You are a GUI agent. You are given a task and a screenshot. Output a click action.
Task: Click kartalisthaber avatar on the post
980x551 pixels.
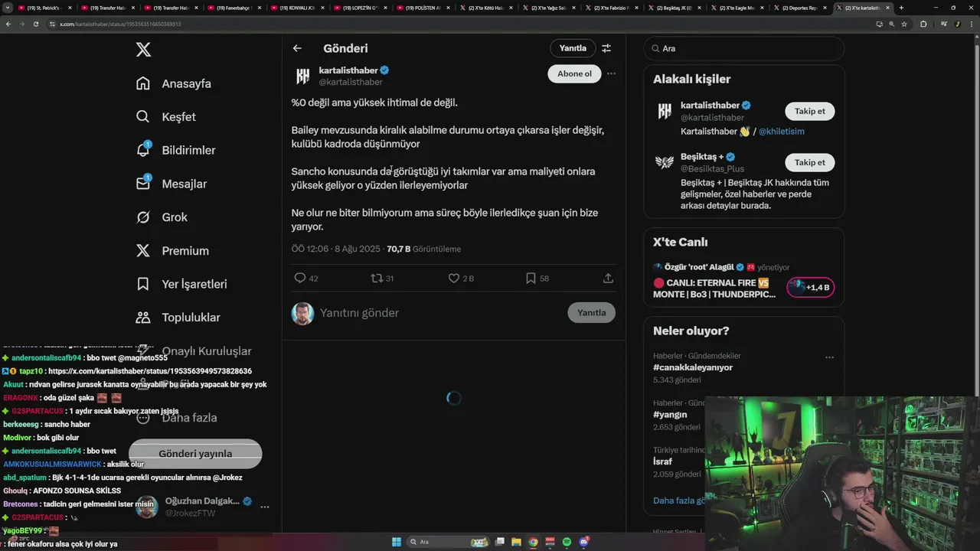303,76
